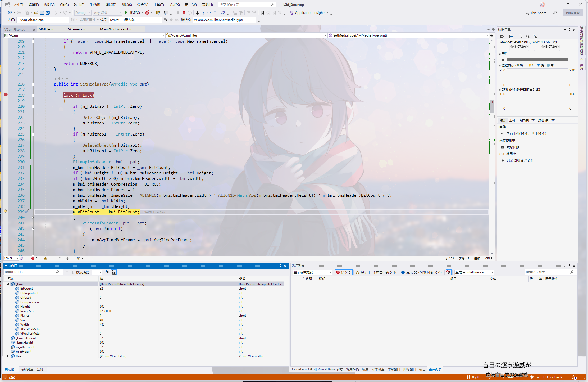This screenshot has width=588, height=382.
Task: Stop debugging with the red square
Action: point(184,13)
